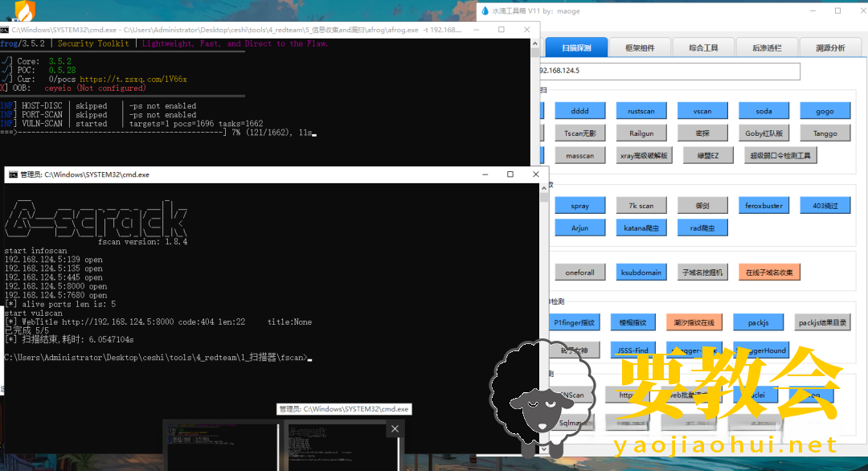This screenshot has height=471, width=868.
Task: Open the 御剑 scanner
Action: click(702, 205)
